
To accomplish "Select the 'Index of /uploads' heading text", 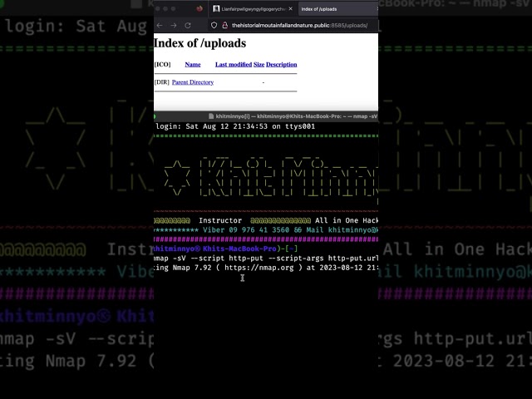I will (x=199, y=43).
